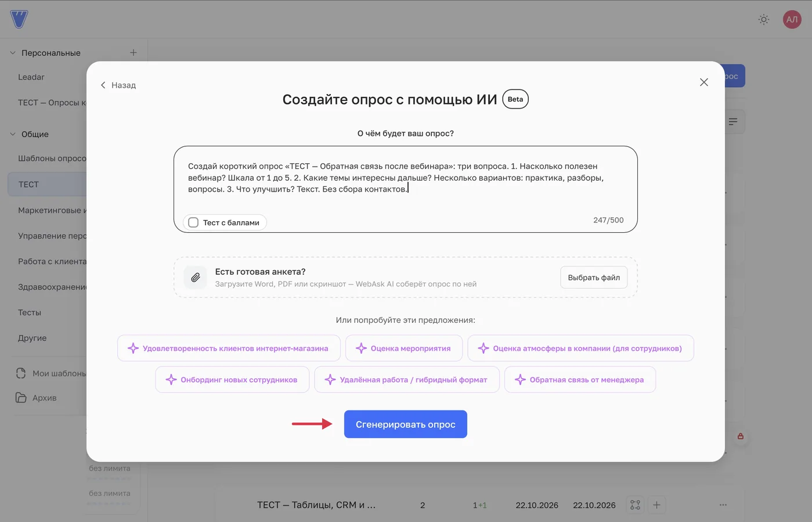
Task: Choose suggestion Оценка мероприятия
Action: [x=404, y=348]
